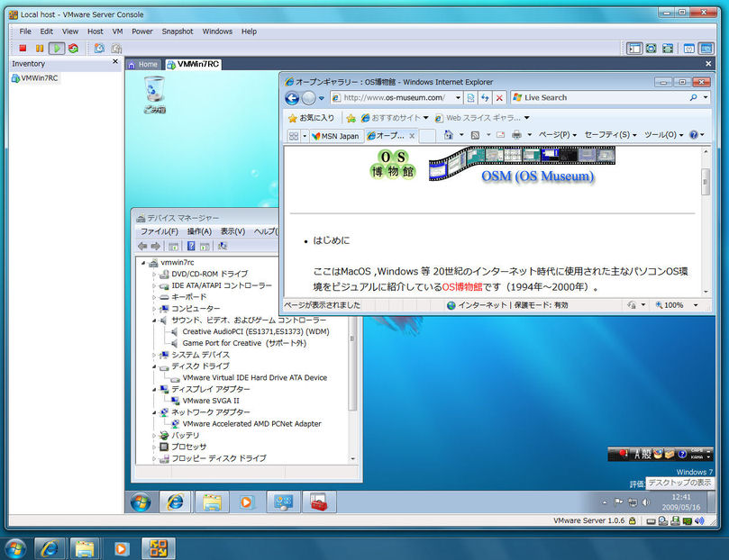This screenshot has width=729, height=560.
Task: Expand the DVD/CD-ROM ドライブ node
Action: point(154,275)
